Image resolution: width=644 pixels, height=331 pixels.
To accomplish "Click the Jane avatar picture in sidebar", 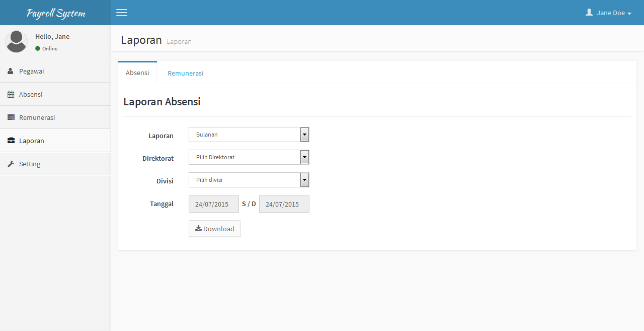I will 17,41.
